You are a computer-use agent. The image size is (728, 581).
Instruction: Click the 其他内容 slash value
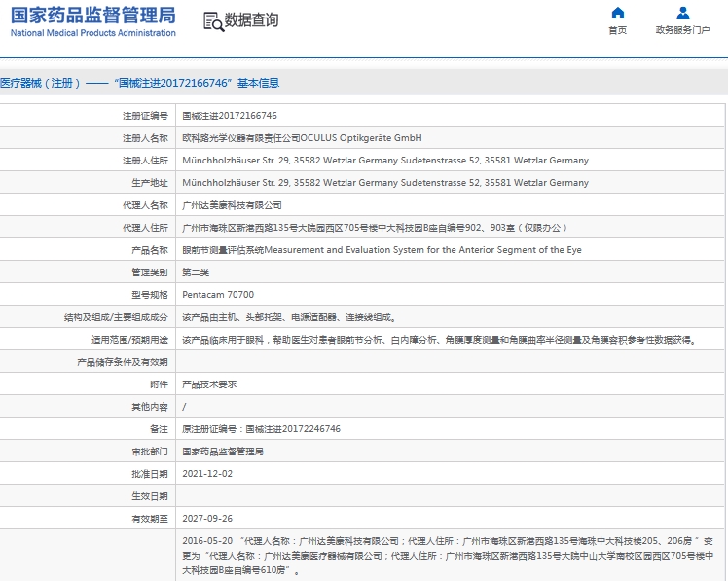pos(184,407)
